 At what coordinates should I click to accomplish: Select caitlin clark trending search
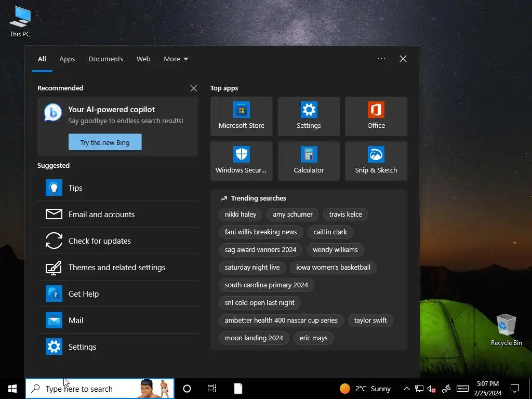[x=330, y=232]
